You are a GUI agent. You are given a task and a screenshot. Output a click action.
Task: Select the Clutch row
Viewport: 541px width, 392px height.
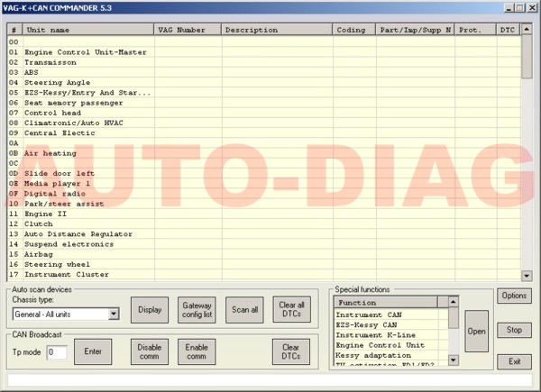264,223
